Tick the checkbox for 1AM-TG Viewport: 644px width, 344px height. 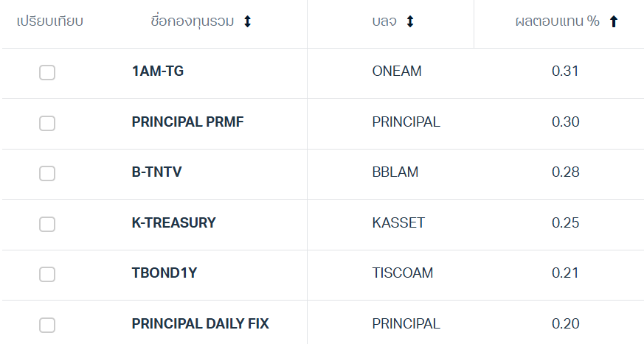[x=47, y=72]
